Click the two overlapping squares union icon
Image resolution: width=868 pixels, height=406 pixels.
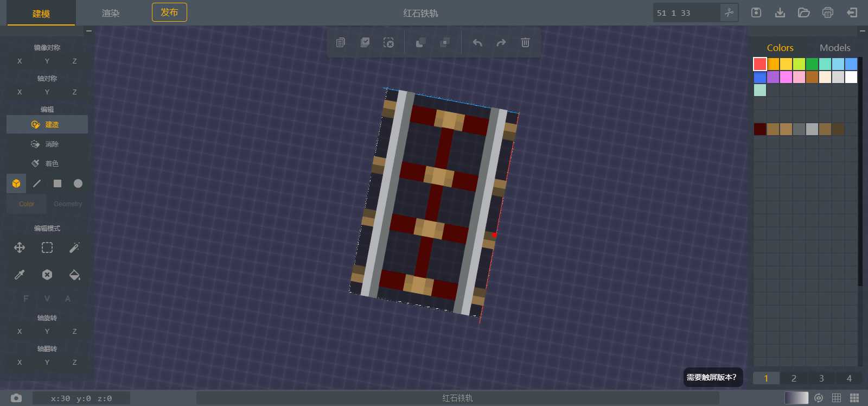420,42
